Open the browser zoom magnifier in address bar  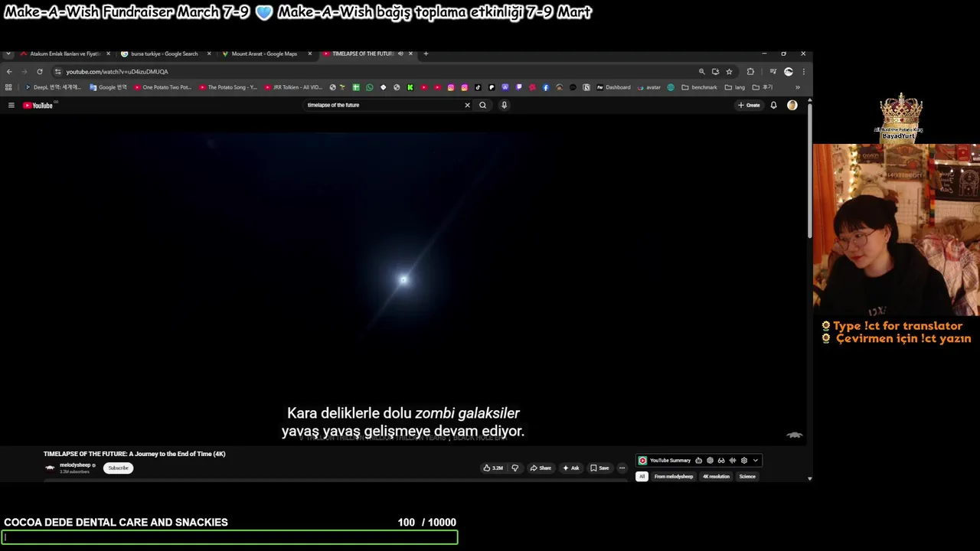pos(701,71)
